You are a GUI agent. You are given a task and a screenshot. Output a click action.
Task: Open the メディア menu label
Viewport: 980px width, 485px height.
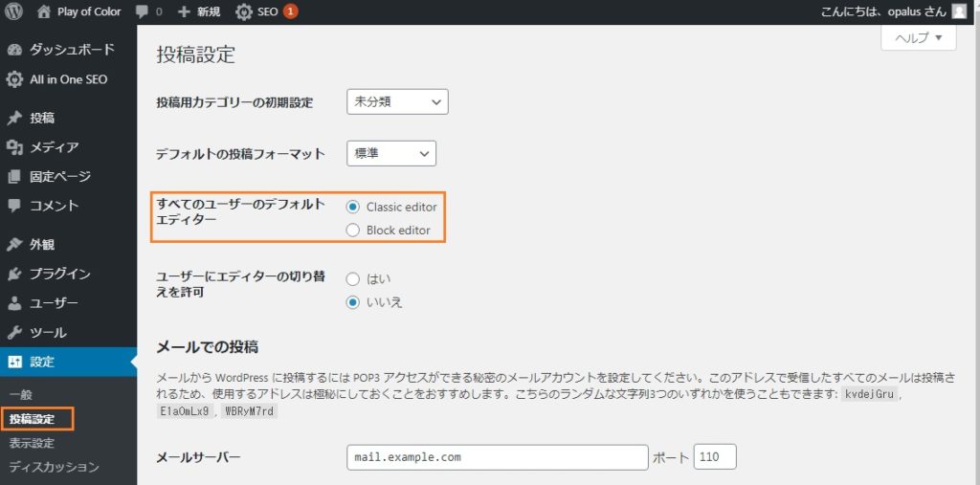(x=54, y=147)
